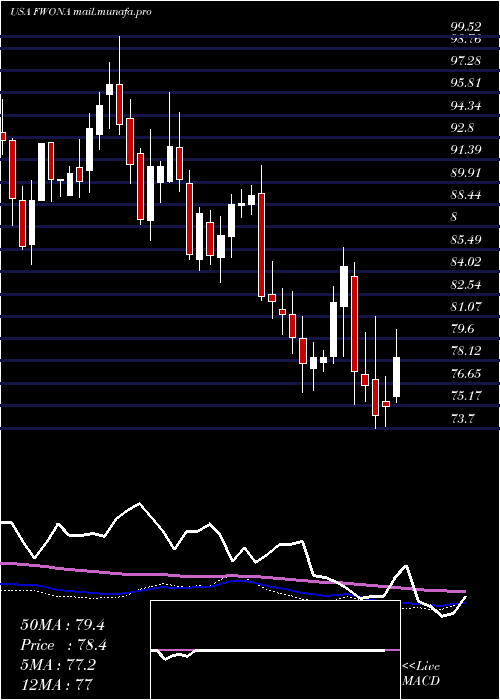The image size is (500, 700).
Task: Click inside the MACD inset box
Action: [275, 650]
